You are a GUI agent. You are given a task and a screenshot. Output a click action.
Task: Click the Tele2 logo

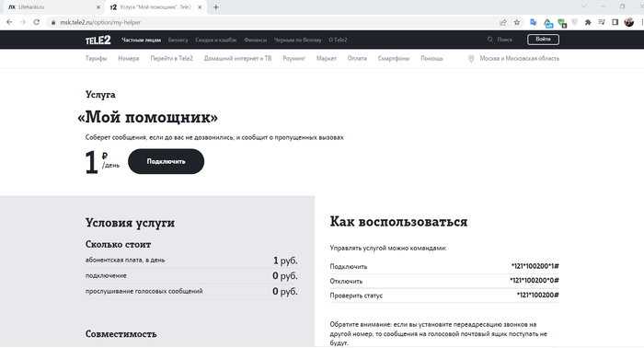click(98, 40)
